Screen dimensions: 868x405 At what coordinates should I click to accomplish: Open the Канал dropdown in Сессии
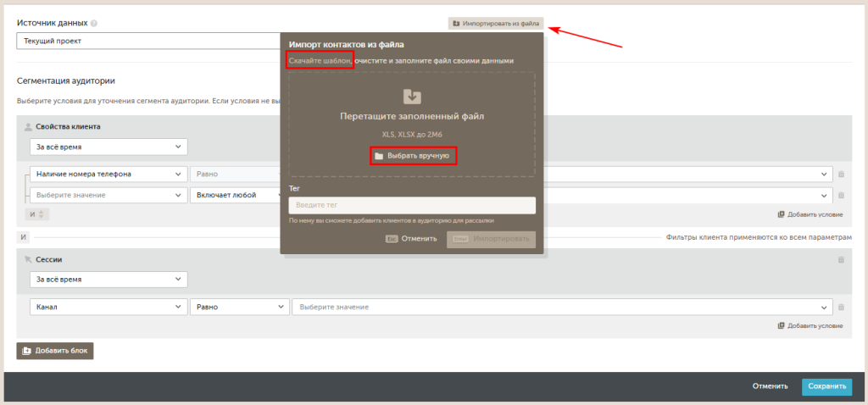pyautogui.click(x=108, y=307)
